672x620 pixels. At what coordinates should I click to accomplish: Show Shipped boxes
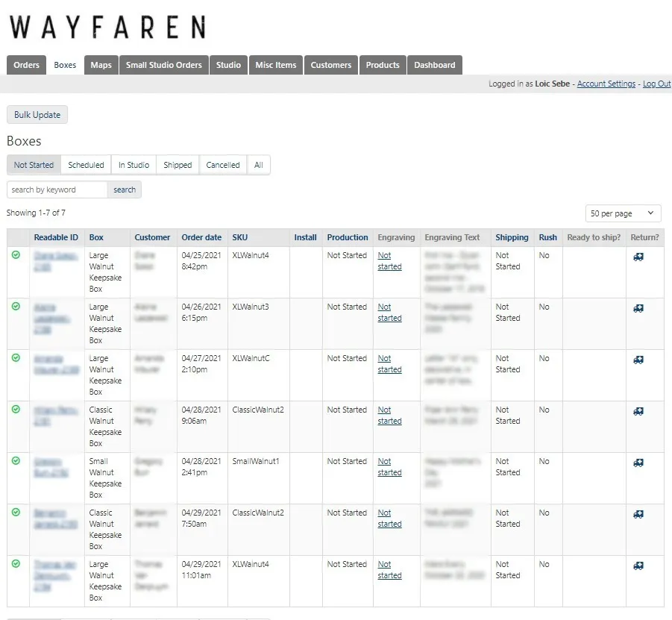(x=178, y=165)
